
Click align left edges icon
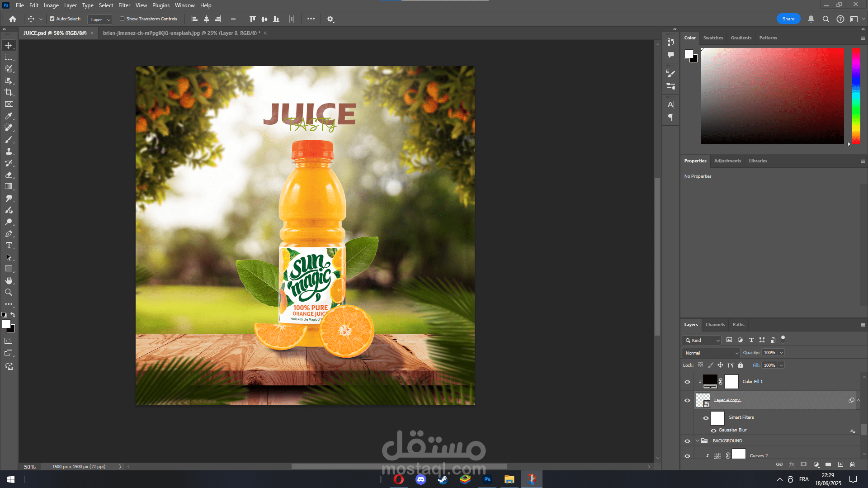194,19
